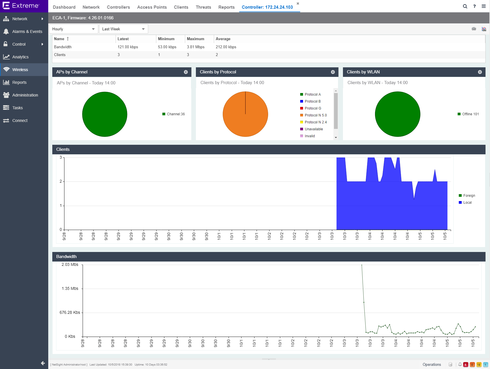Open settings gear on Clients by Protocol
490x369 pixels.
333,72
